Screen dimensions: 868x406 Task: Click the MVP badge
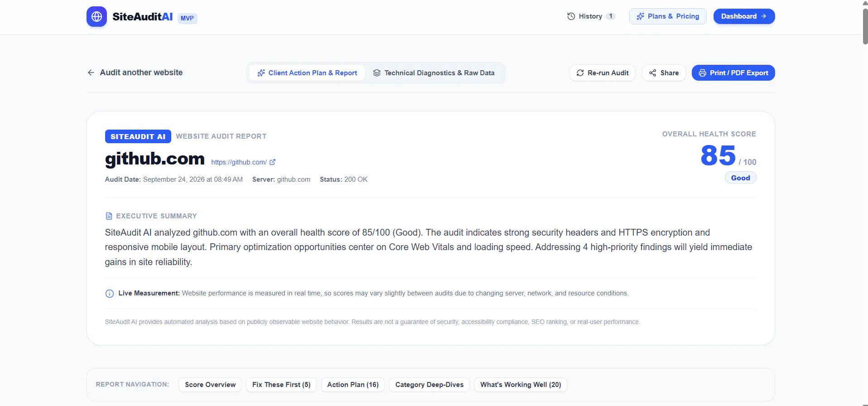point(187,18)
